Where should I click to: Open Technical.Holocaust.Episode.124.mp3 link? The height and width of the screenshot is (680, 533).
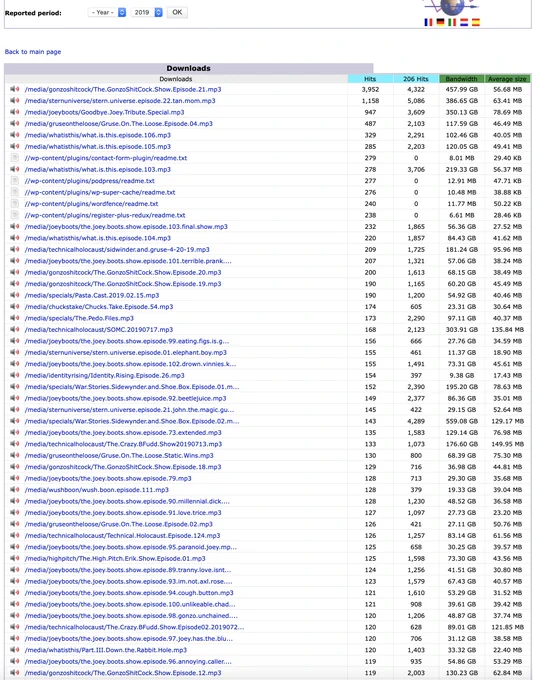[x=122, y=536]
